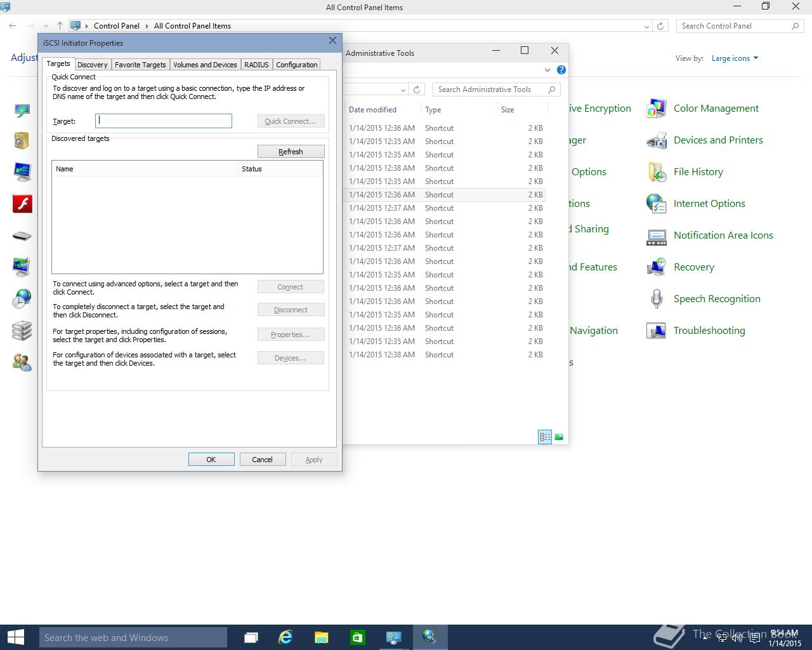
Task: Click the Troubleshooting icon
Action: click(656, 331)
